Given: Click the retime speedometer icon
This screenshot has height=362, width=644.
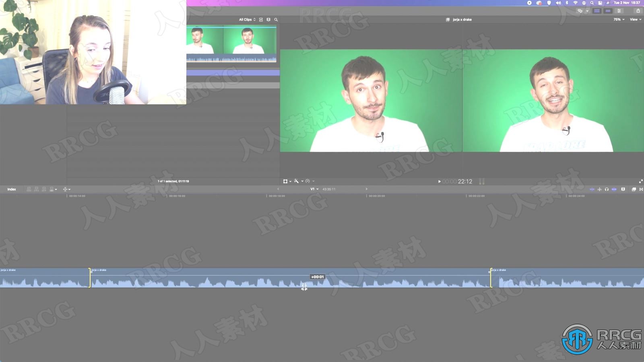Looking at the screenshot, I should (308, 181).
